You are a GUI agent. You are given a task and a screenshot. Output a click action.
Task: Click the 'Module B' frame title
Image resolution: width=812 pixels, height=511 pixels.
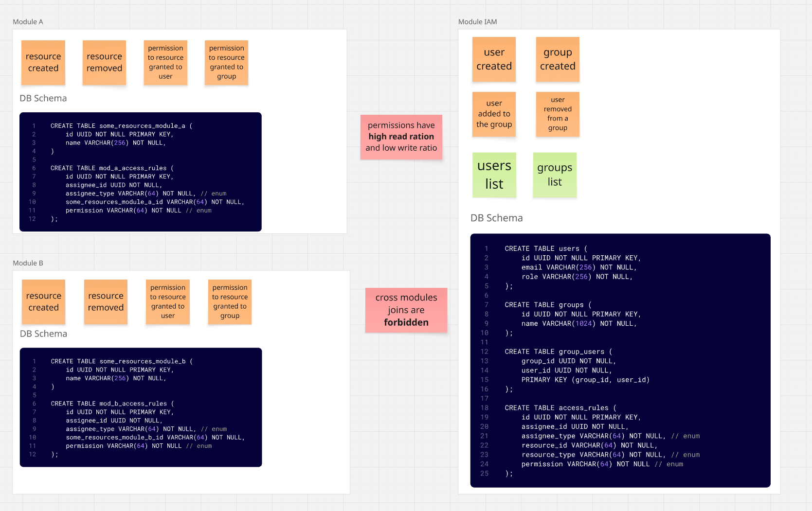coord(28,263)
